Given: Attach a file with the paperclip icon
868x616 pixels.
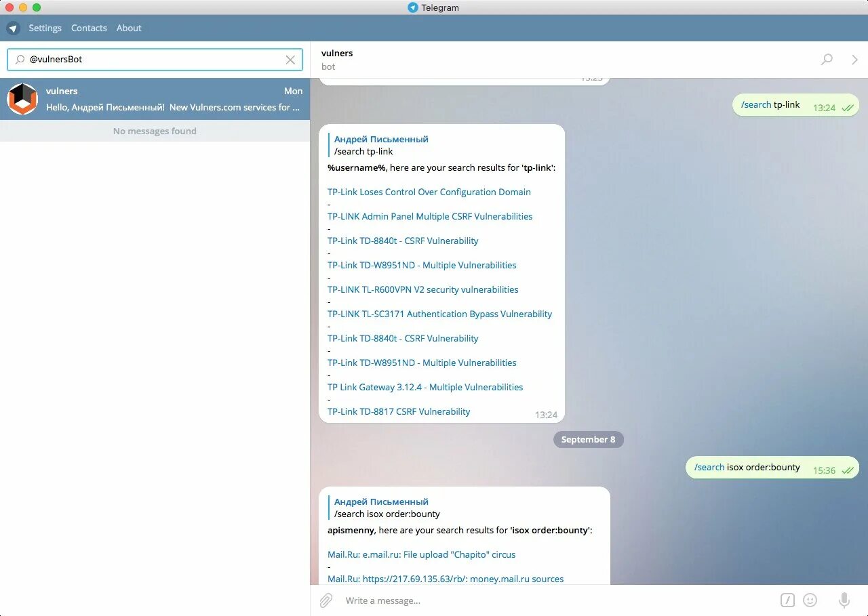Looking at the screenshot, I should [x=326, y=600].
